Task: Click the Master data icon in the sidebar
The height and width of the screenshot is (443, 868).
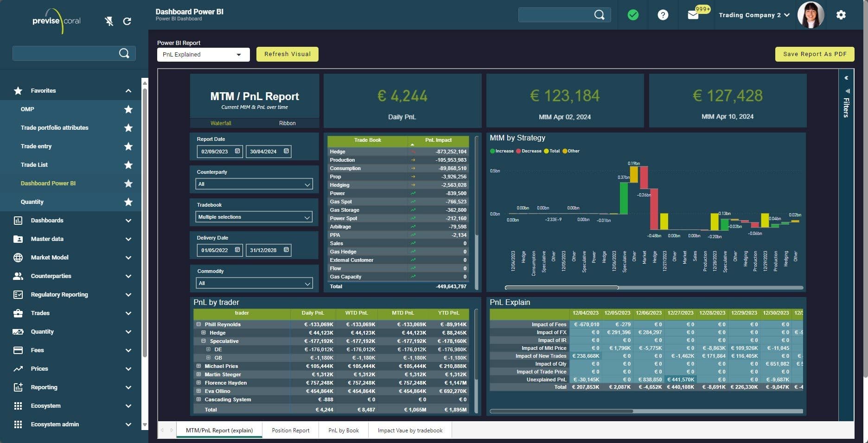Action: pyautogui.click(x=19, y=239)
